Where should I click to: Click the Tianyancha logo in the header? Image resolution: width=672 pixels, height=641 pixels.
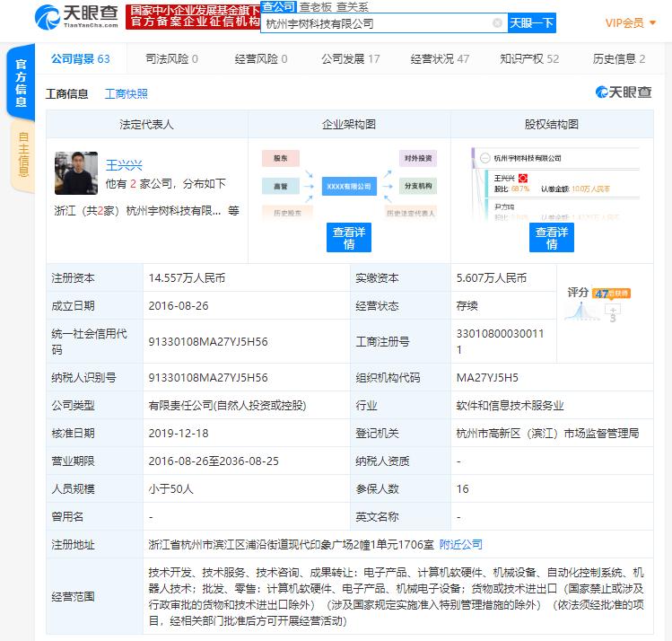pos(76,17)
